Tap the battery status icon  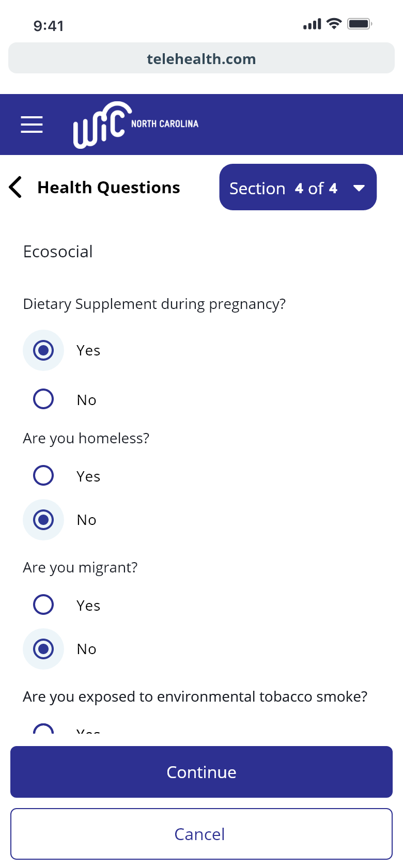(360, 24)
